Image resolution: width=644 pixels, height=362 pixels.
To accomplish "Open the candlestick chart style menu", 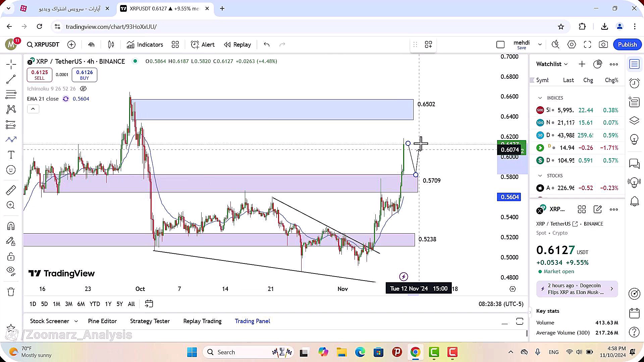I will pos(111,45).
